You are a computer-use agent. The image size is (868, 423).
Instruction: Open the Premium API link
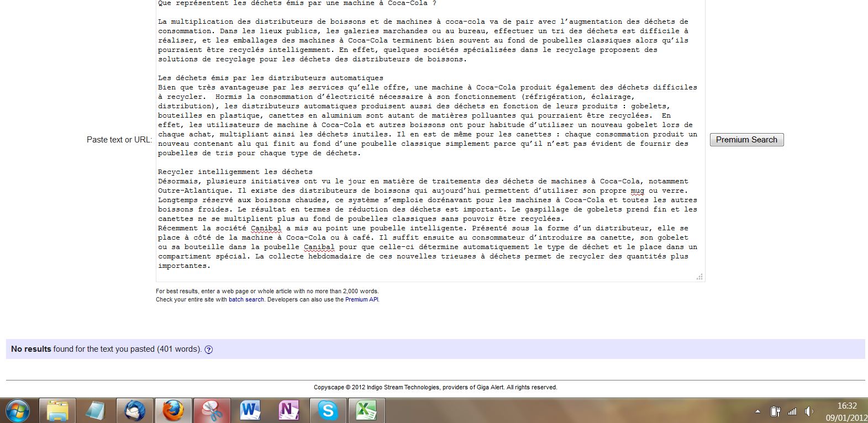[x=361, y=299]
